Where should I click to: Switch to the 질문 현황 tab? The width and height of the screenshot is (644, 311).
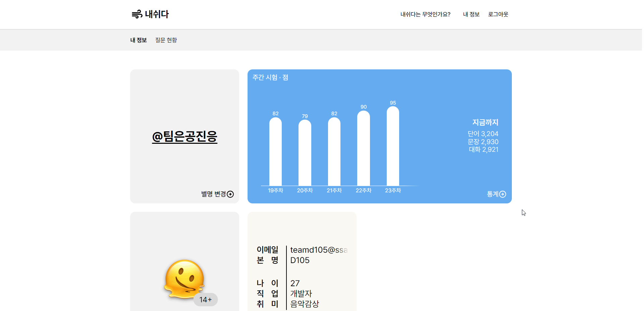click(x=166, y=40)
